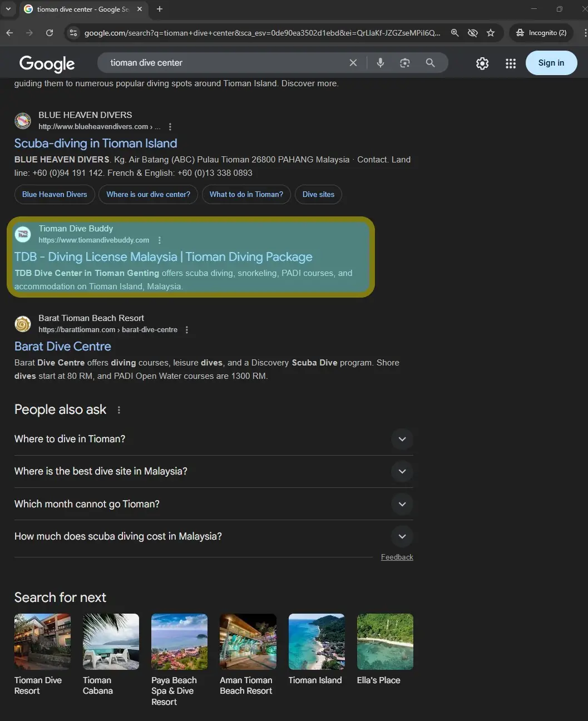Open the Incognito (2) profile button
Image resolution: width=588 pixels, height=721 pixels.
(x=541, y=33)
